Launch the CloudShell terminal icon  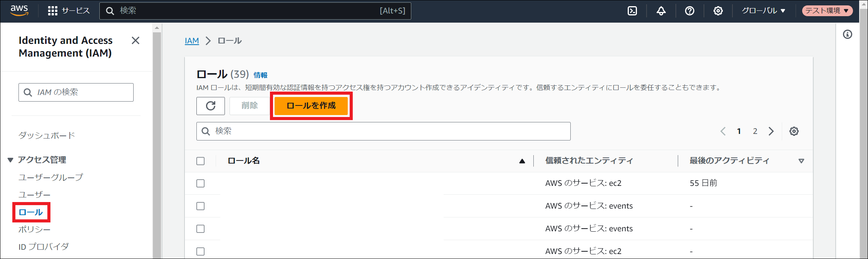632,11
